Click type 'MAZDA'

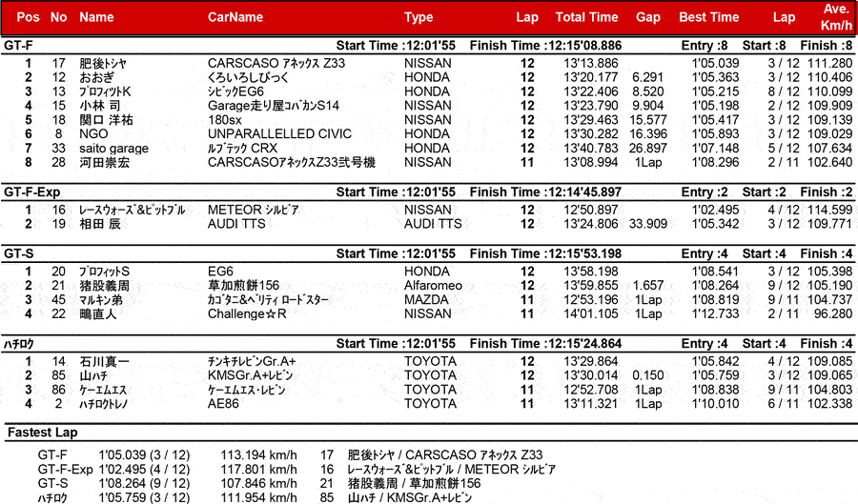(426, 299)
